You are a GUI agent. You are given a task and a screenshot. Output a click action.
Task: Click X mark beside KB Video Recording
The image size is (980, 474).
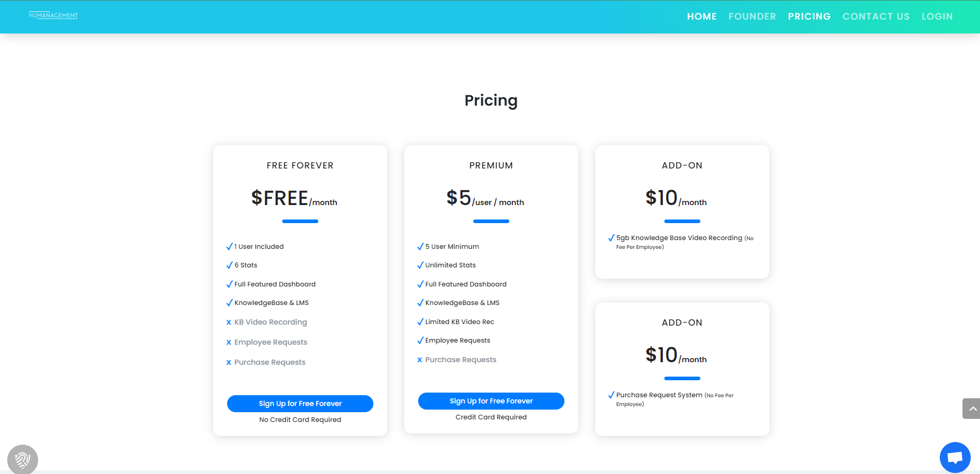229,323
